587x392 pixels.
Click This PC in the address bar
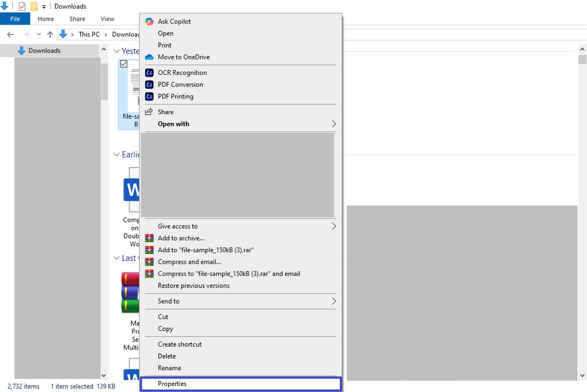(x=89, y=34)
